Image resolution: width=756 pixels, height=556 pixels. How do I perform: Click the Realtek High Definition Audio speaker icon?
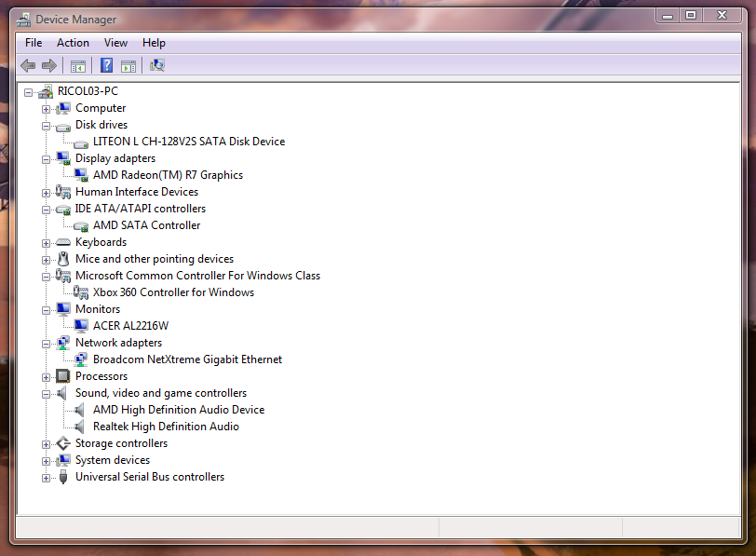pos(80,427)
